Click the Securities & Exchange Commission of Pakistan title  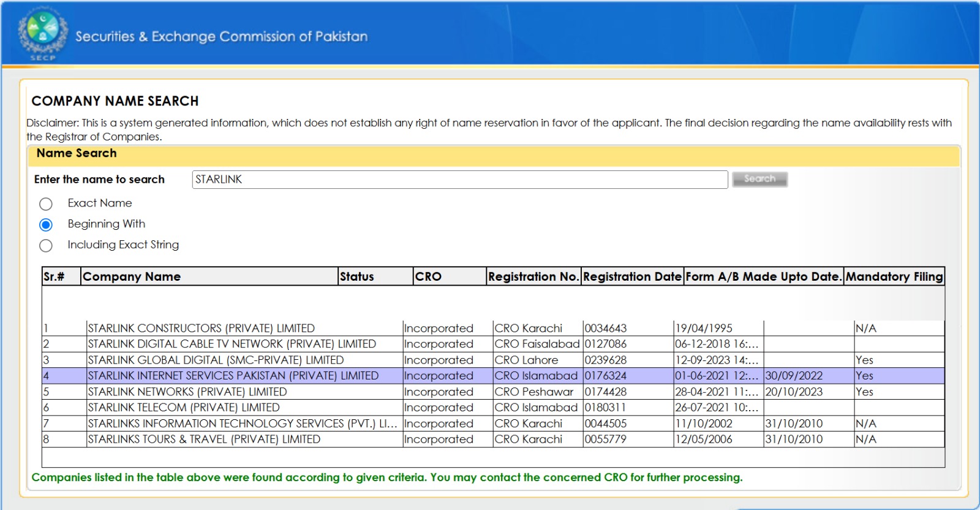[x=221, y=37]
